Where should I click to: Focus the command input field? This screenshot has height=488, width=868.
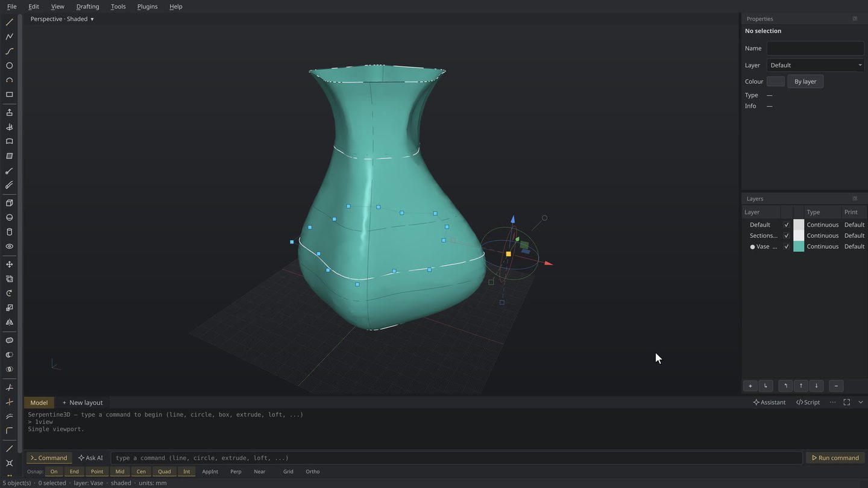pyautogui.click(x=456, y=458)
